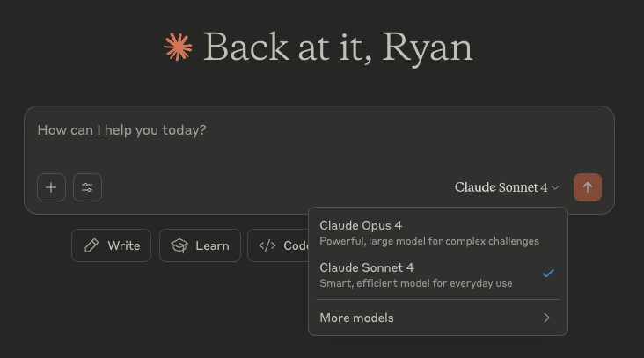
Task: Click the code brackets icon
Action: 267,245
